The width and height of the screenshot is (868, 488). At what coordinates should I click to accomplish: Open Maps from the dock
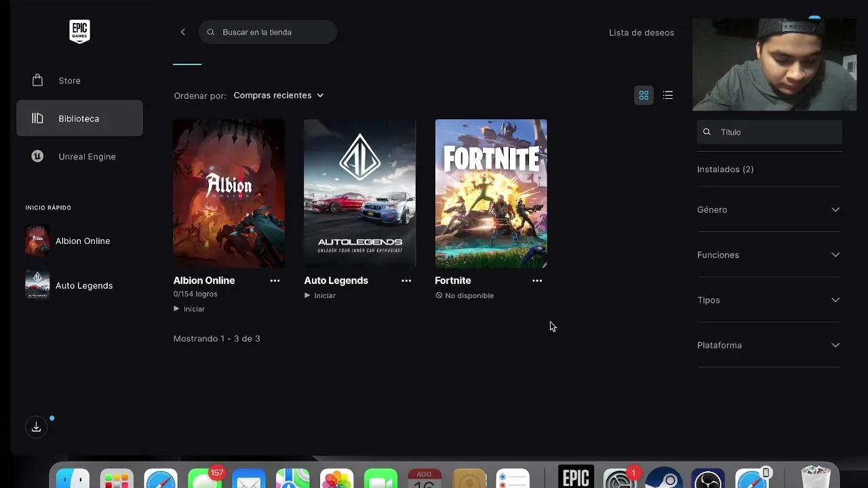coord(293,479)
